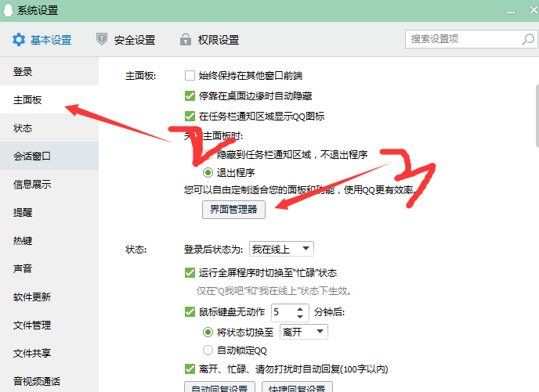The width and height of the screenshot is (539, 392).
Task: Open the 状态 sidebar section
Action: click(49, 128)
